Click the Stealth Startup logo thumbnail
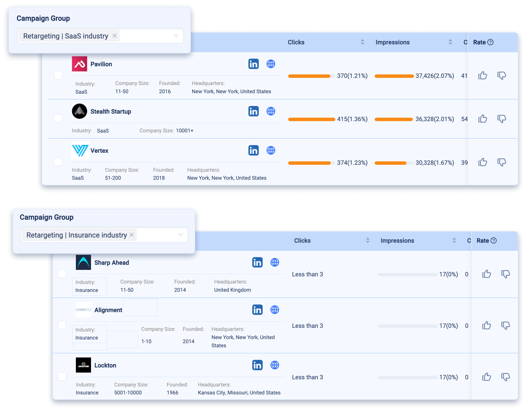 pos(79,111)
